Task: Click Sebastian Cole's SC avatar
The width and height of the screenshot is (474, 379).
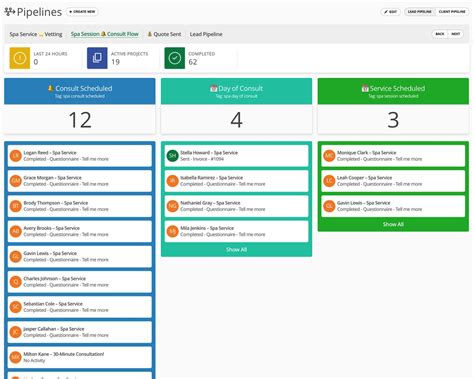Action: point(16,307)
